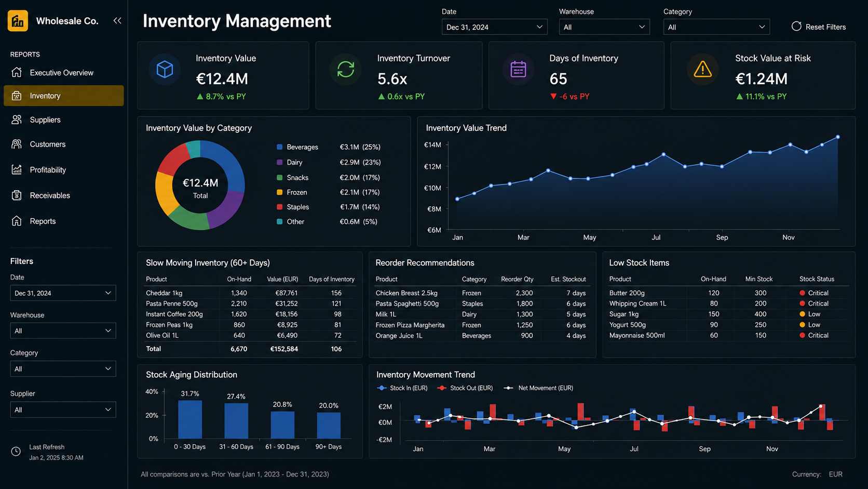Screen dimensions: 868x489
Task: Click the Receivables sidebar icon
Action: tap(17, 195)
